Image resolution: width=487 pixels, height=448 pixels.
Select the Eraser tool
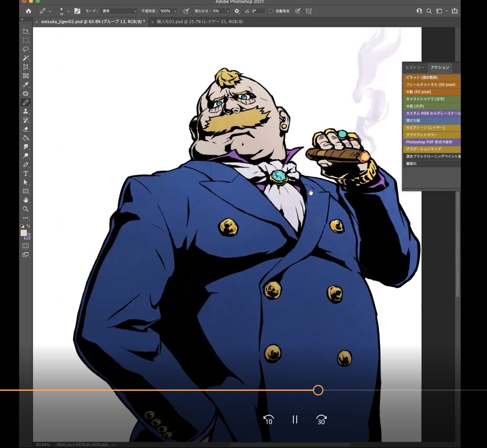(26, 129)
